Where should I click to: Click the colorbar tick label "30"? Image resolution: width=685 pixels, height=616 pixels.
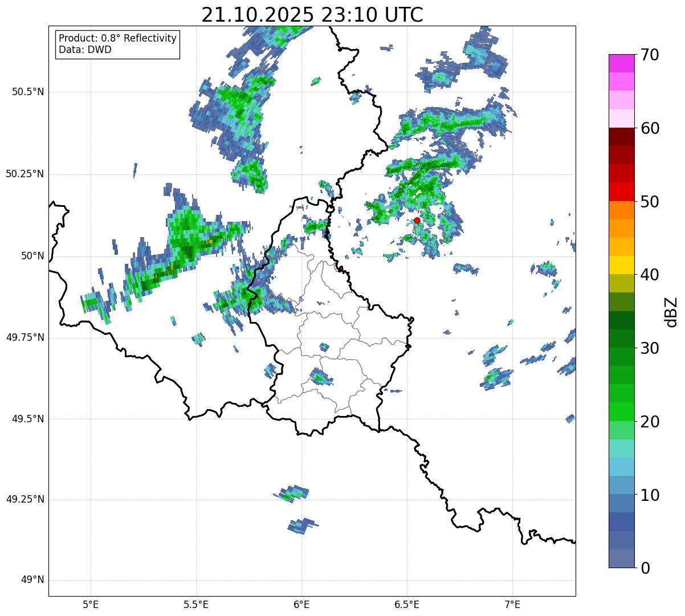(650, 348)
